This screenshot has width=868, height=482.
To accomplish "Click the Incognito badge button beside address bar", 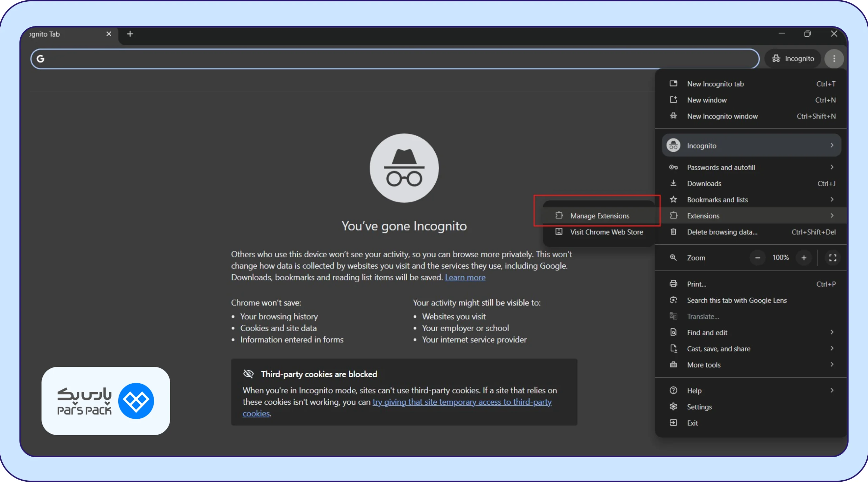I will 792,59.
